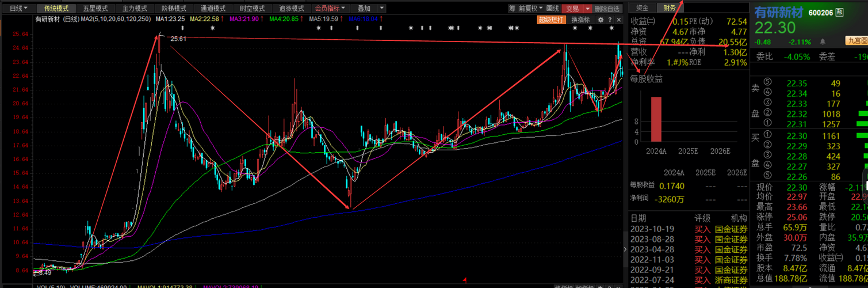Select the 传统模式 chart mode
Screen dimensions: 868x288
coord(56,9)
